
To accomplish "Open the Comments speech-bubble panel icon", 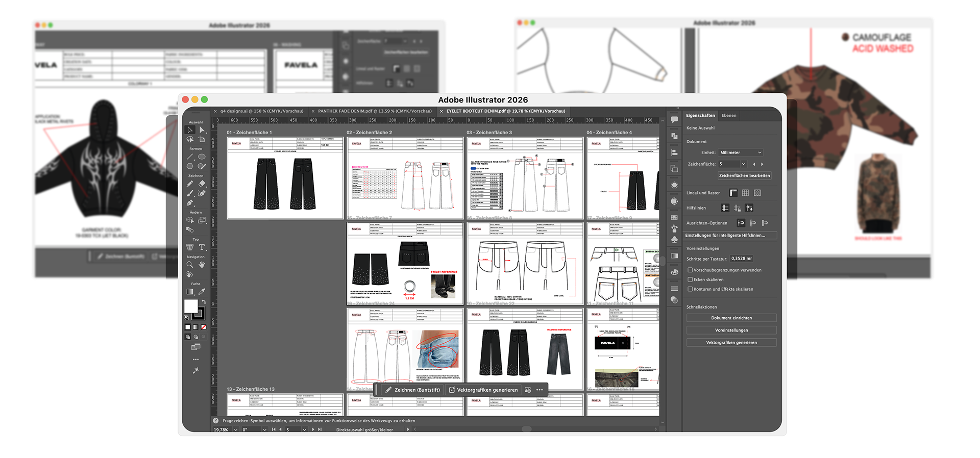I will coord(674,120).
